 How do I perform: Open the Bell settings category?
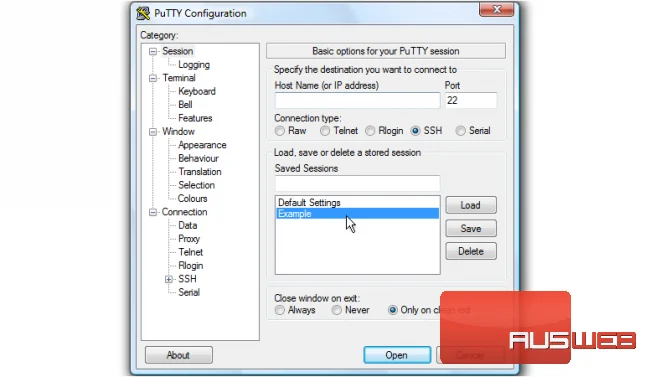point(185,105)
